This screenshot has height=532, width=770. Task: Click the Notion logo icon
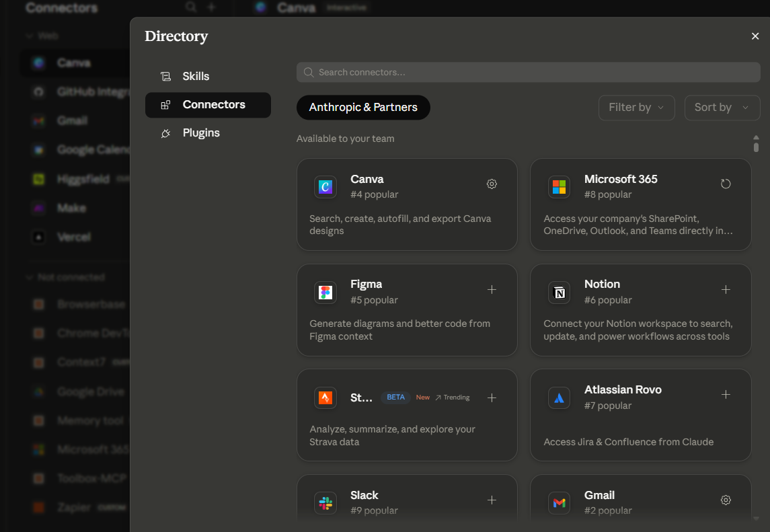pos(559,293)
